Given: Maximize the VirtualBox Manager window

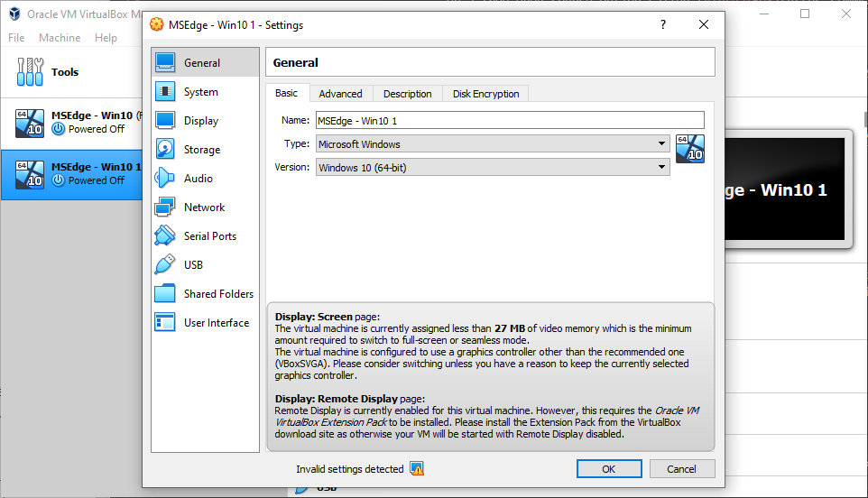Looking at the screenshot, I should [x=805, y=14].
